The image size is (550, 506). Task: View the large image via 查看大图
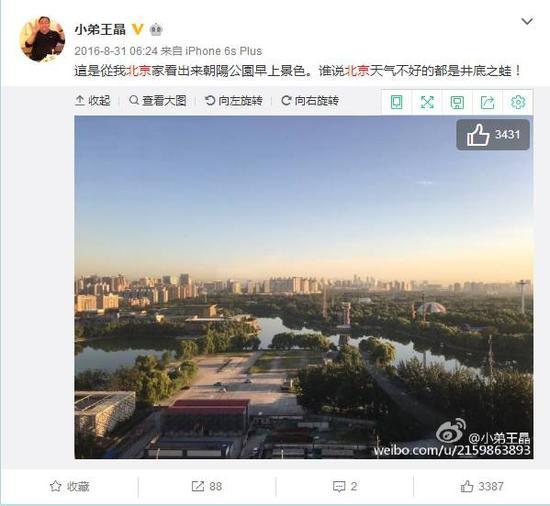coord(157,101)
